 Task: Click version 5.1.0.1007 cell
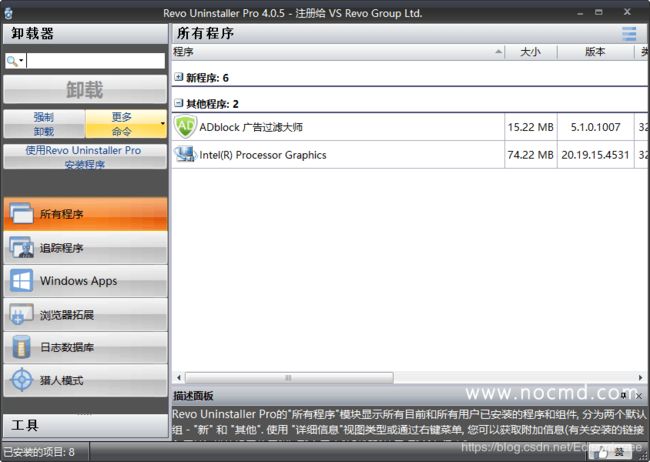click(x=595, y=127)
